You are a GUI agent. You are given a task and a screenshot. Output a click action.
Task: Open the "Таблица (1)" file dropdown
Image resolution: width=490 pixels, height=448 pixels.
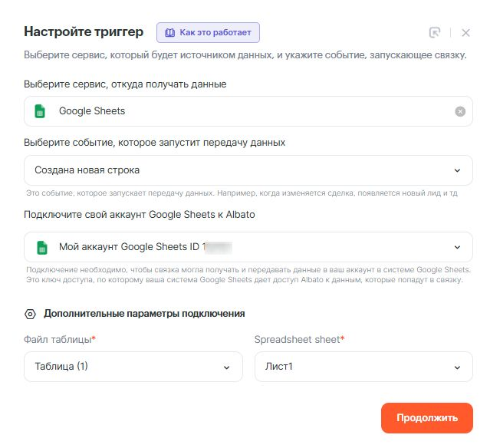click(x=123, y=367)
